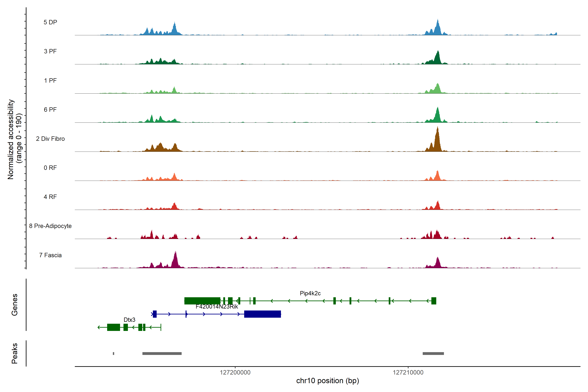Click the leftmost Dtx3 exon box
Viewport: 588px width, 392px height.
pyautogui.click(x=114, y=327)
